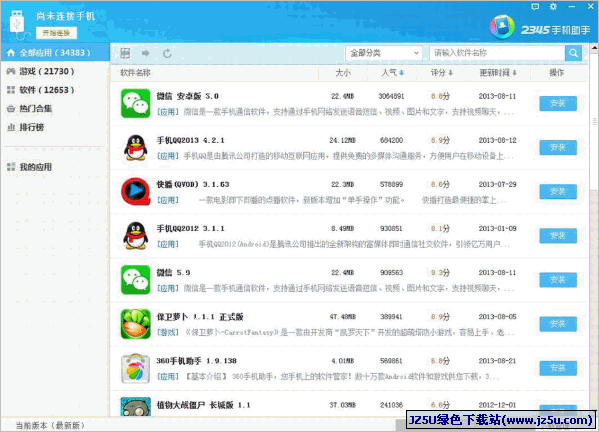Image resolution: width=599 pixels, height=432 pixels.
Task: Click the 软件名称 column header
Action: [135, 73]
